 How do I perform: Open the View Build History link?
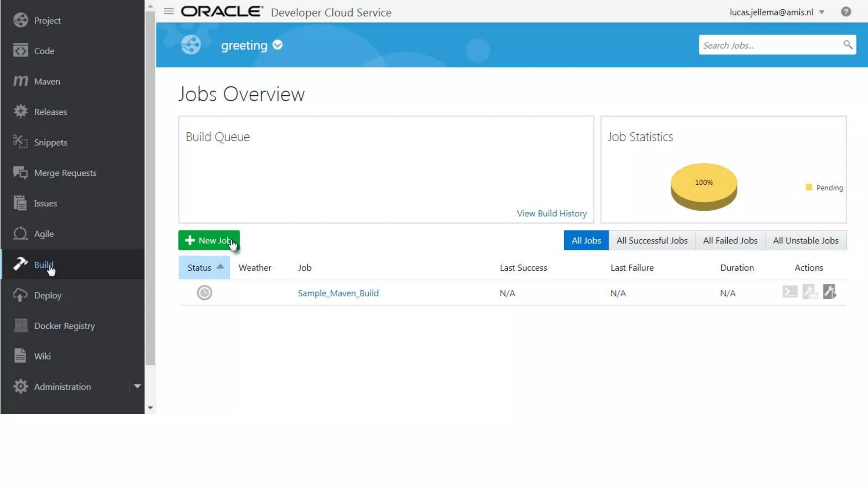551,213
